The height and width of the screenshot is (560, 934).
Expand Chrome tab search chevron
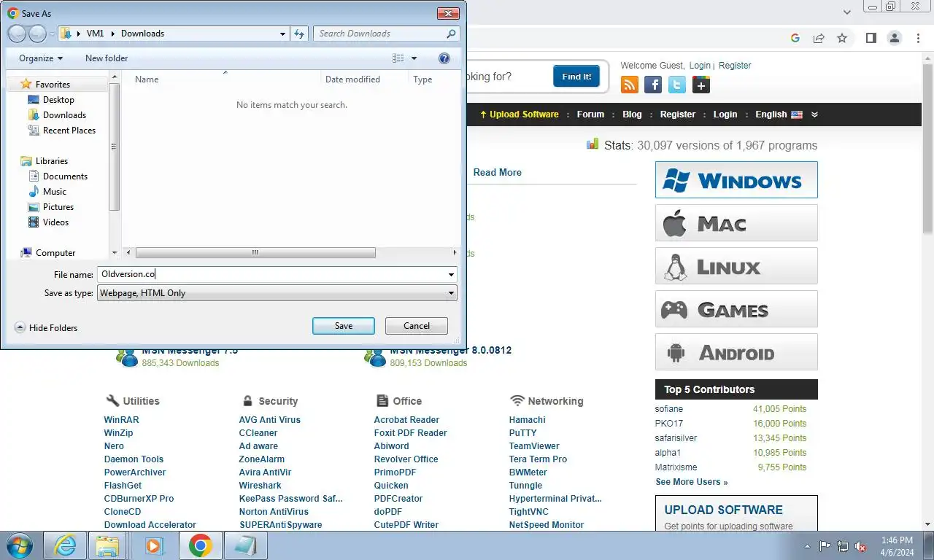[847, 12]
